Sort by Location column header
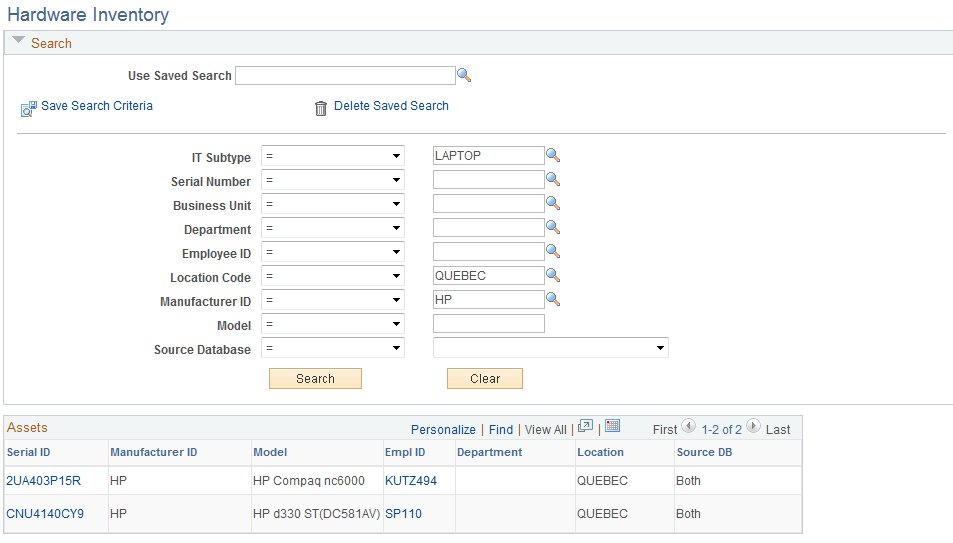 coord(600,452)
